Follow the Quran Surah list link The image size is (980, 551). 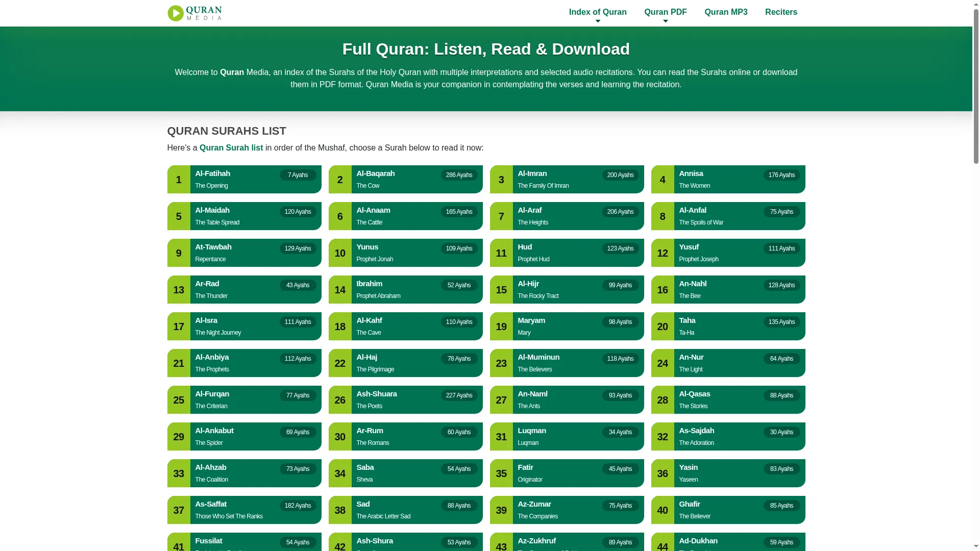[231, 147]
